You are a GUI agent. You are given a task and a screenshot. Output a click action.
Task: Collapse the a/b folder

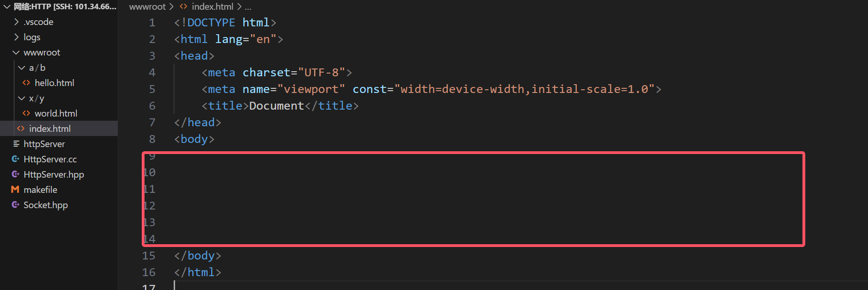(22, 68)
